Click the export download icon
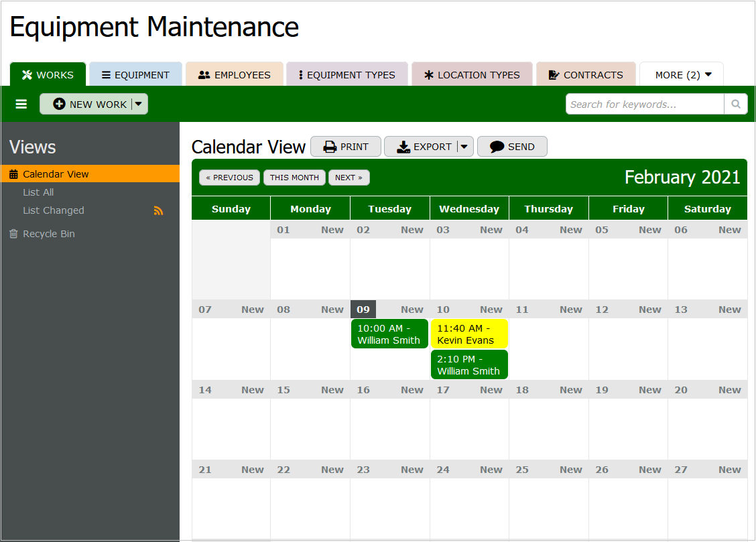 tap(403, 147)
